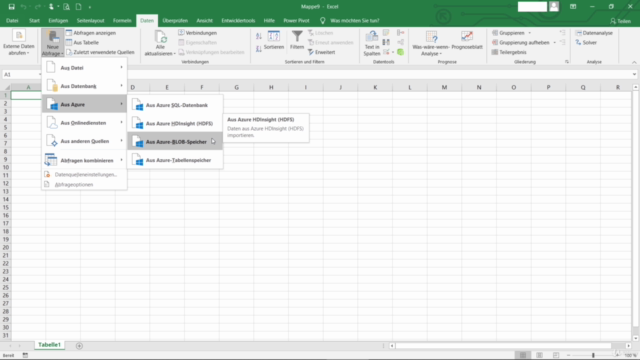640x360 pixels.
Task: Expand Aus Datei submenu
Action: click(x=84, y=68)
